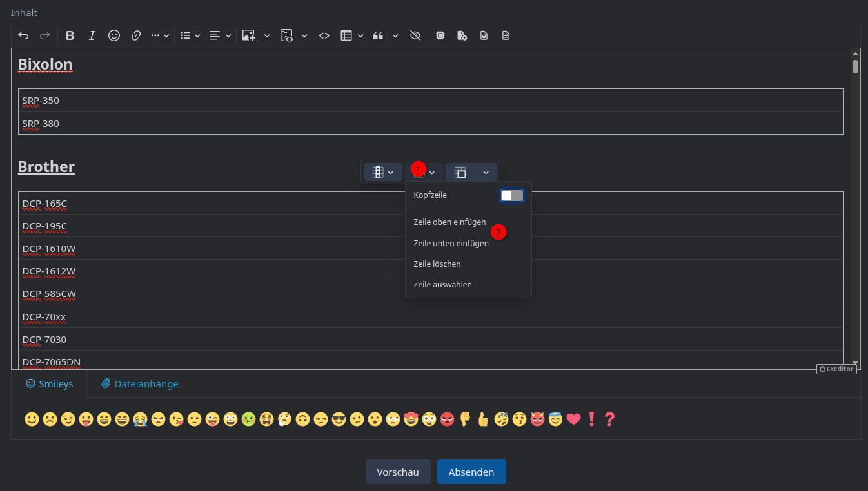Image resolution: width=868 pixels, height=491 pixels.
Task: Click the crossed-out eye spoiler icon
Action: click(415, 36)
